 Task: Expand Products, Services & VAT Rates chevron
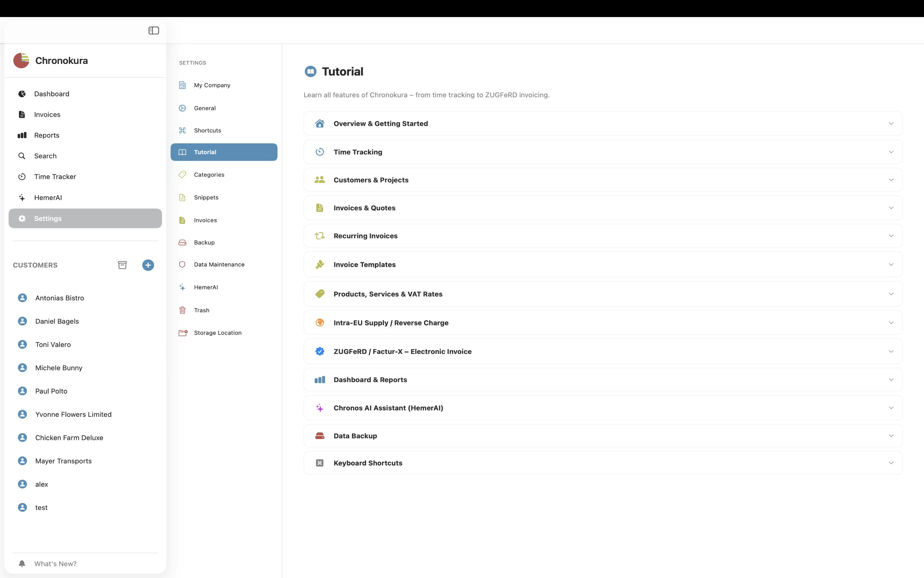point(891,294)
